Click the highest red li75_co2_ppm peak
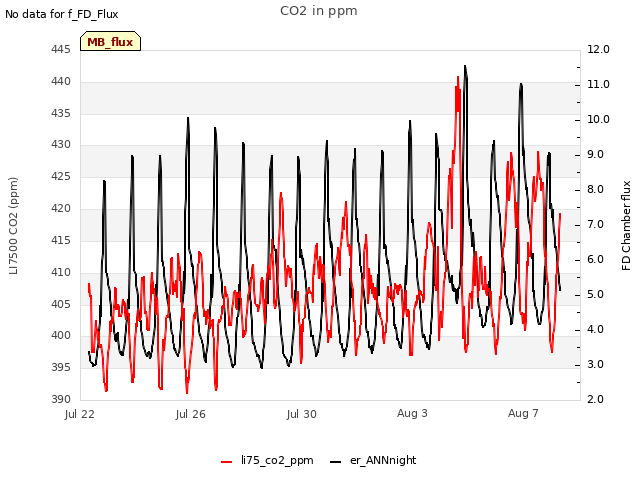The image size is (640, 480). pyautogui.click(x=458, y=77)
